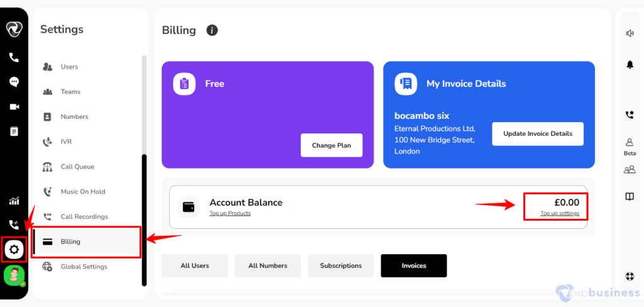Viewport: 644px width, 307px height.
Task: Click the settings gear icon
Action: point(14,249)
